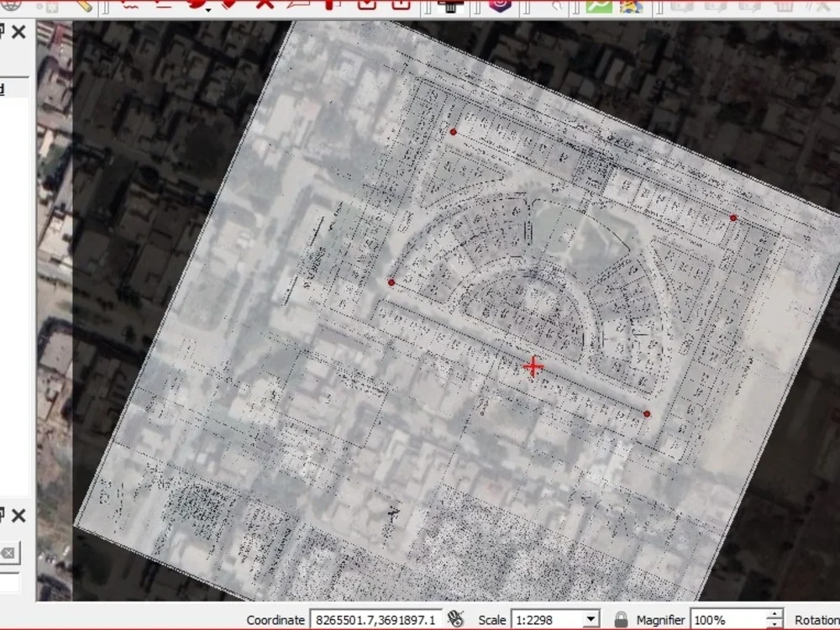
Task: Click the 'Magnifier' label in status bar
Action: pyautogui.click(x=660, y=620)
